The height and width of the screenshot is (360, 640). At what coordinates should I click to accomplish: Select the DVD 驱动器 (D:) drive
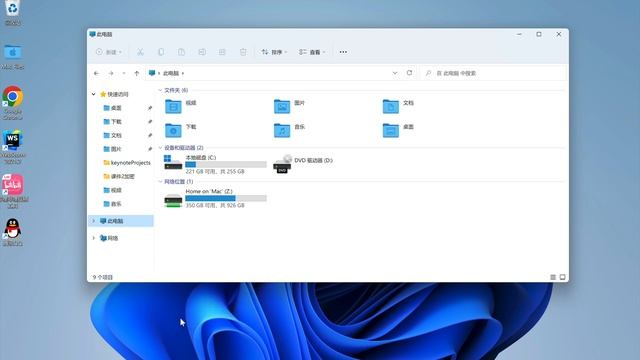coord(303,164)
